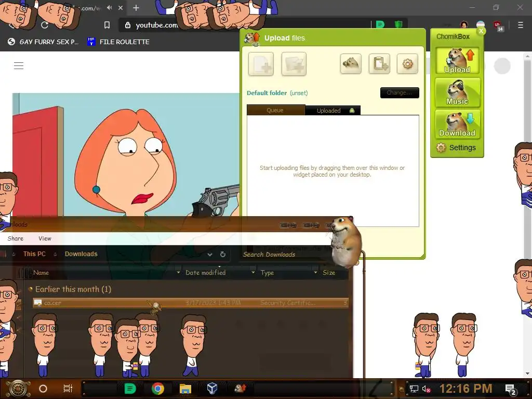This screenshot has height=399, width=532.
Task: Open Download in ChomikBox widget
Action: [x=457, y=124]
